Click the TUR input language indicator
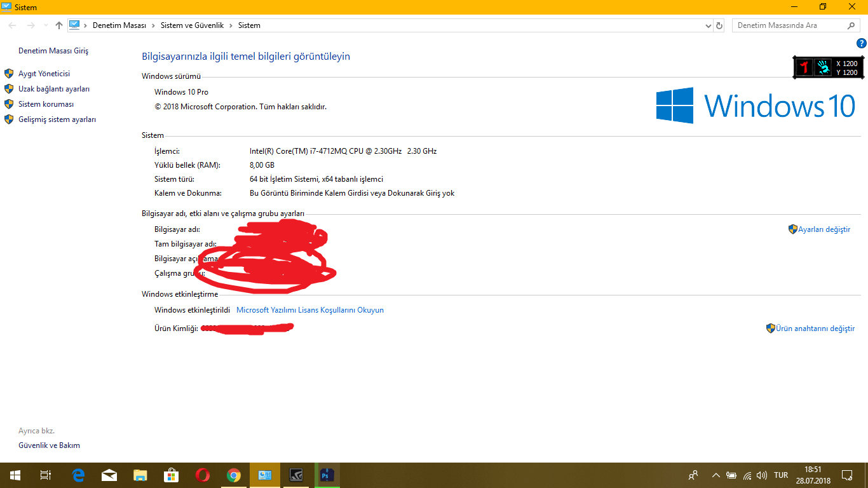The image size is (868, 488). coord(781,475)
